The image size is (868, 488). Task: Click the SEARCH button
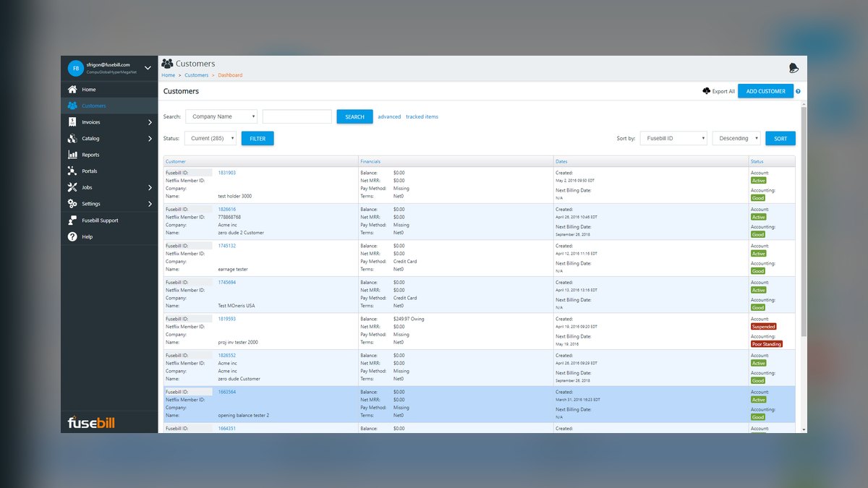(x=354, y=116)
